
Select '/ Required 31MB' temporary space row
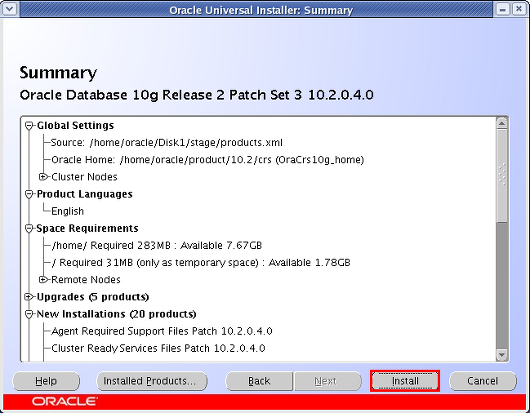point(201,263)
